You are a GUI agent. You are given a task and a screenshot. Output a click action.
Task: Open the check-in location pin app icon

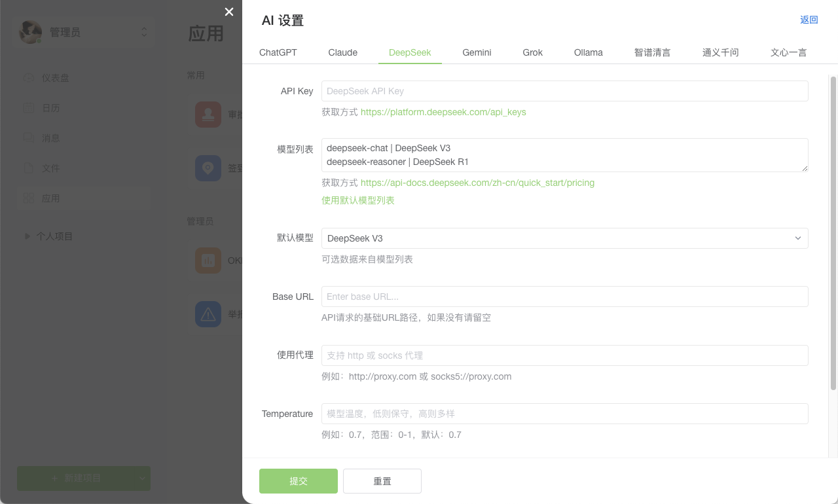point(208,168)
